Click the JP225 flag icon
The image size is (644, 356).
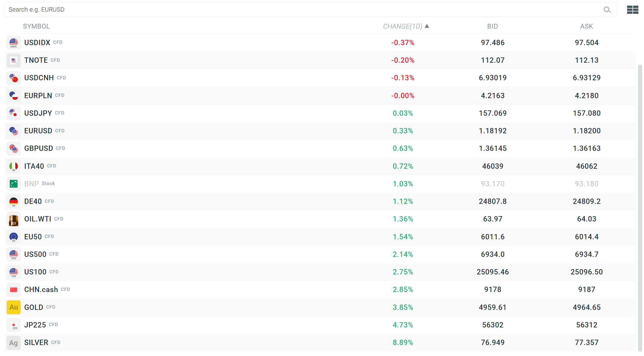coord(13,325)
